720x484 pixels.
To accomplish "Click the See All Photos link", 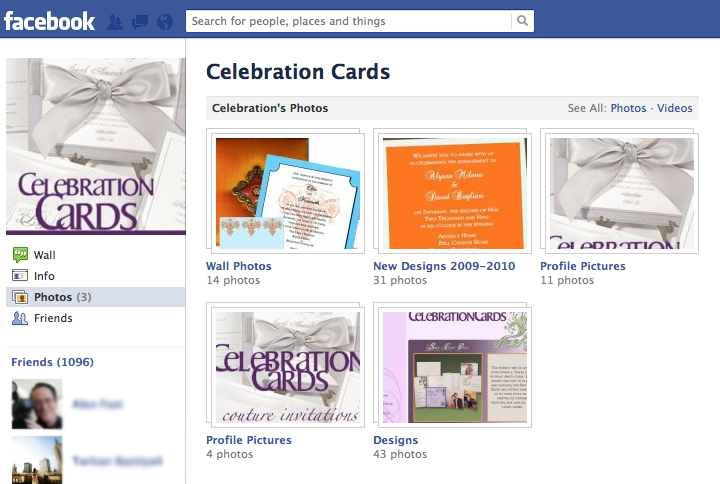I will pos(628,108).
